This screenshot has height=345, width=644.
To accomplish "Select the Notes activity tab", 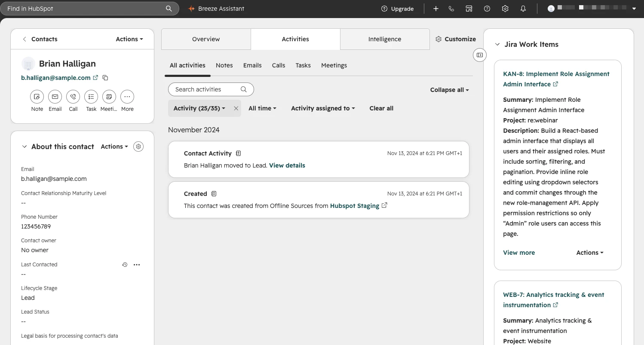I will [x=224, y=65].
